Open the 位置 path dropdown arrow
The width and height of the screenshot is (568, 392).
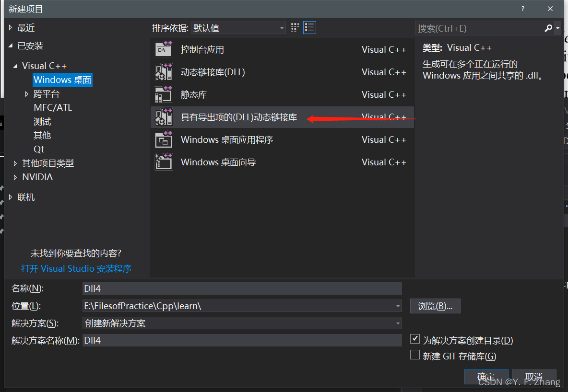pyautogui.click(x=398, y=306)
